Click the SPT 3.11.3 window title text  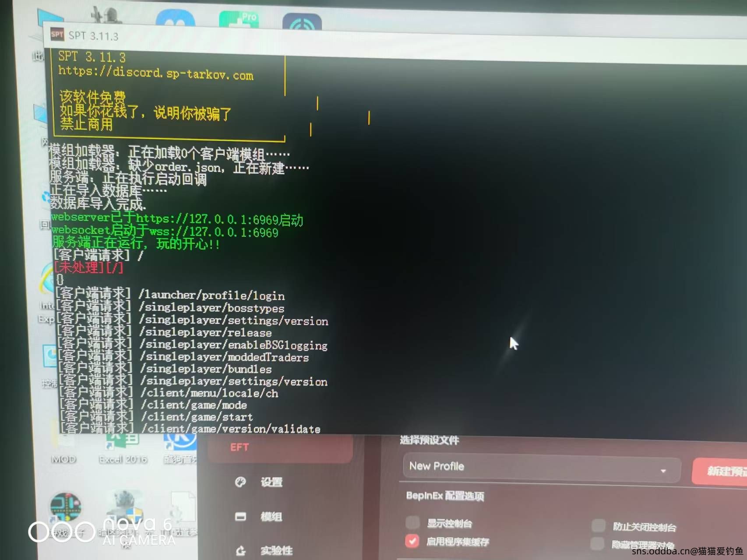93,36
